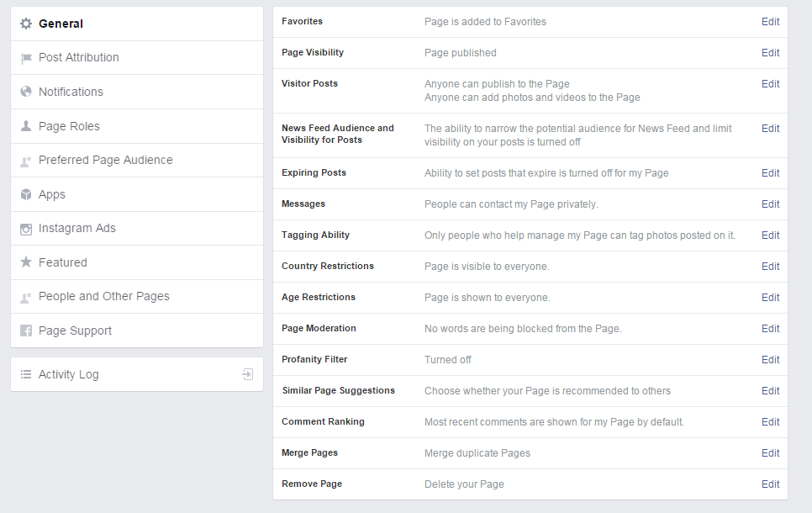Click the 'Tagging Ability' row label
The image size is (812, 513).
tap(315, 235)
